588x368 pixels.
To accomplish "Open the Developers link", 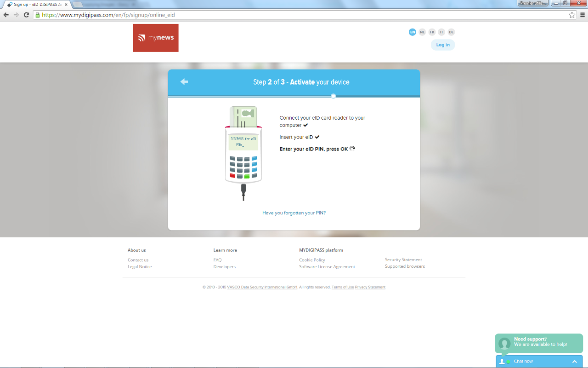I will (x=225, y=267).
